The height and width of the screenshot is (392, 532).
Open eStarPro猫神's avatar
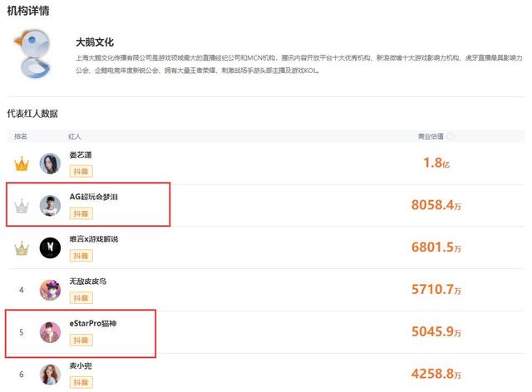click(x=51, y=332)
